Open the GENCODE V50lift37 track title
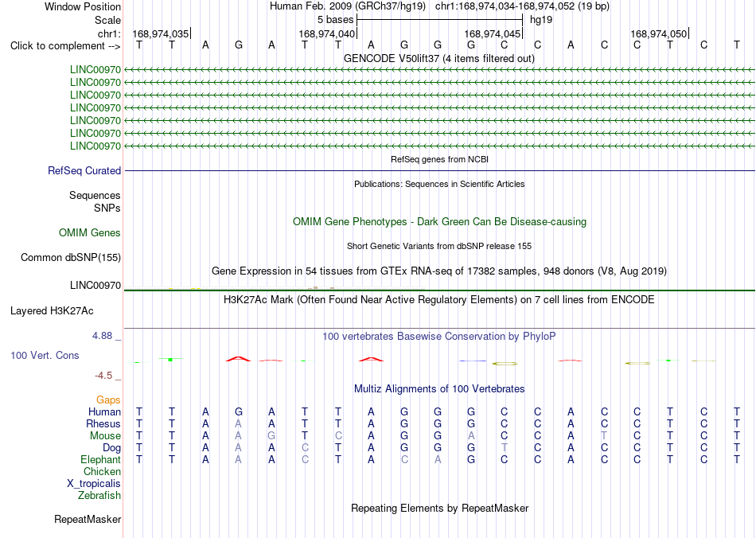Image resolution: width=756 pixels, height=538 pixels. point(439,59)
